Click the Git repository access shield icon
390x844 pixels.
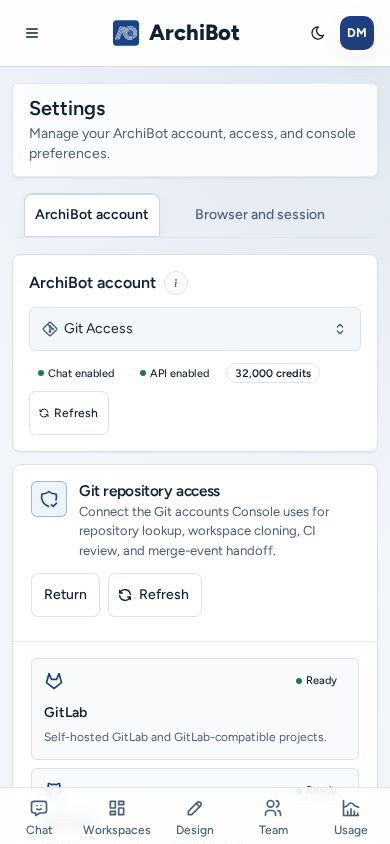(x=49, y=500)
